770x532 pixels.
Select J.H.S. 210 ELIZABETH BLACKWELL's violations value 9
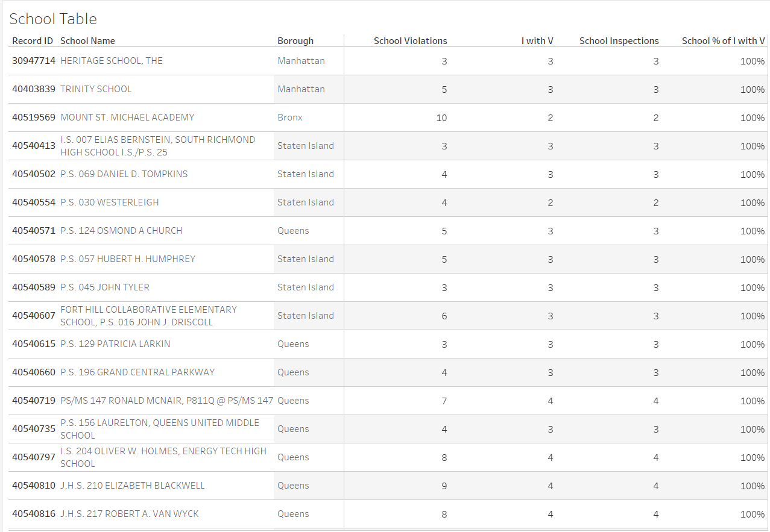tap(444, 486)
